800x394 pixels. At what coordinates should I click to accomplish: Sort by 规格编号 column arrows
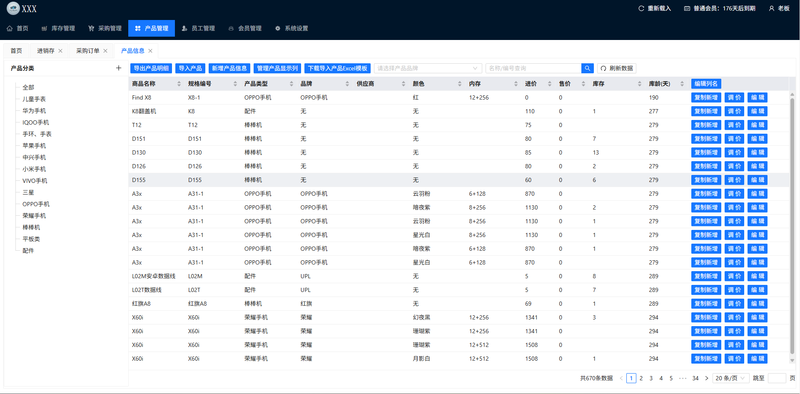(x=235, y=84)
